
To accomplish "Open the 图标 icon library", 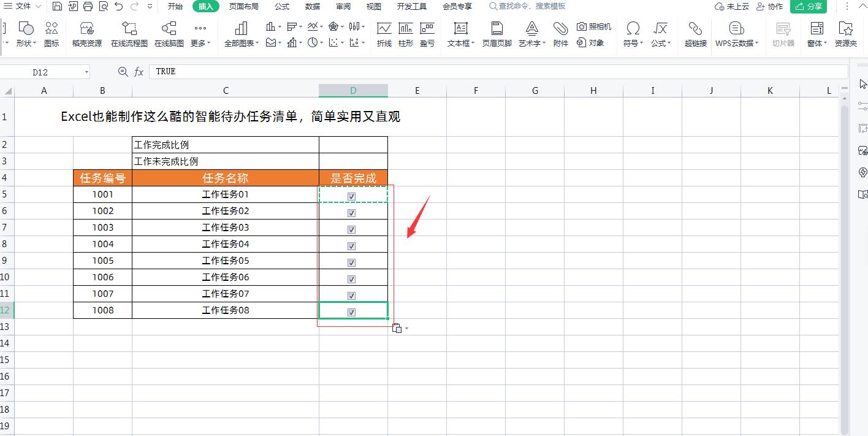I will (x=51, y=34).
